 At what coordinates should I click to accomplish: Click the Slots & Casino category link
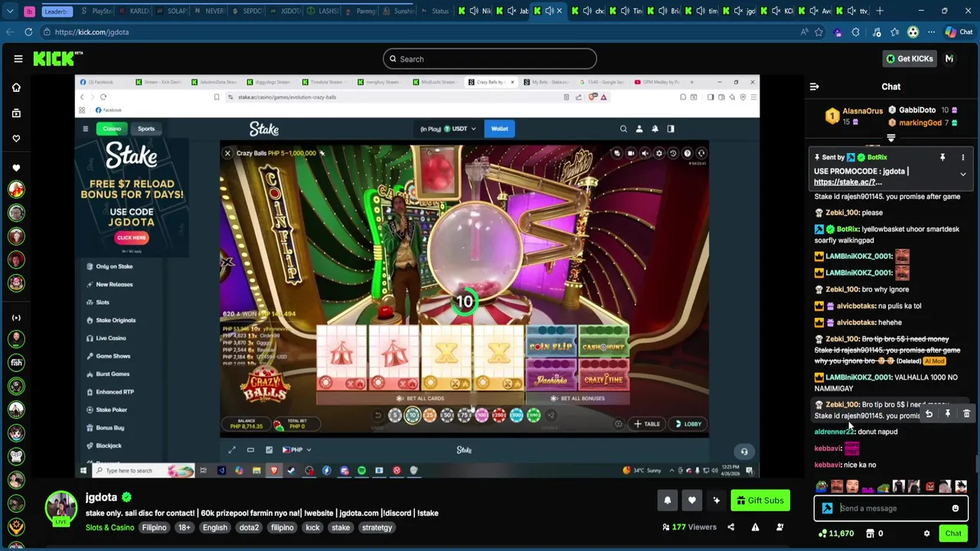click(109, 527)
